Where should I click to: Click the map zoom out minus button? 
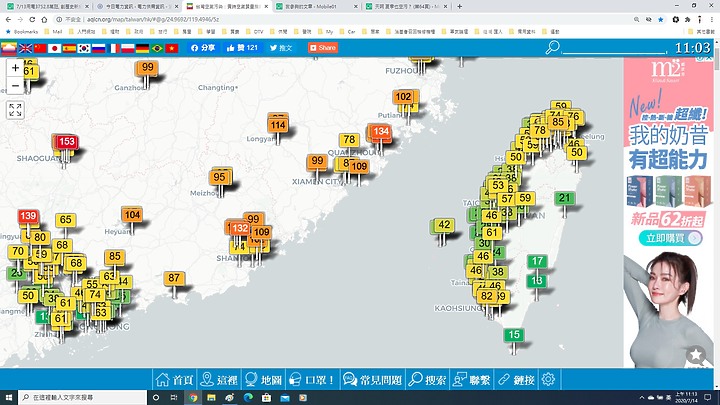(16, 86)
